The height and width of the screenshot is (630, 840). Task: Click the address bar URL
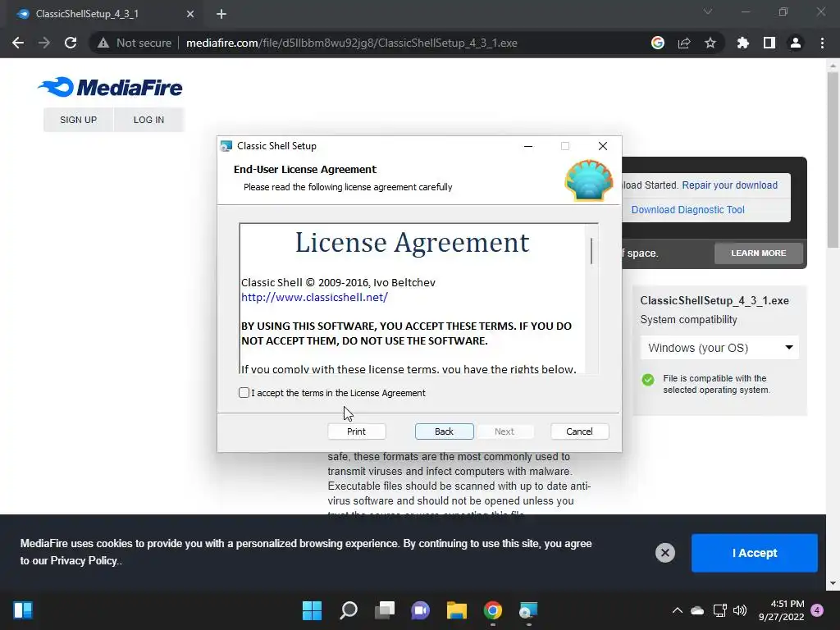click(351, 43)
